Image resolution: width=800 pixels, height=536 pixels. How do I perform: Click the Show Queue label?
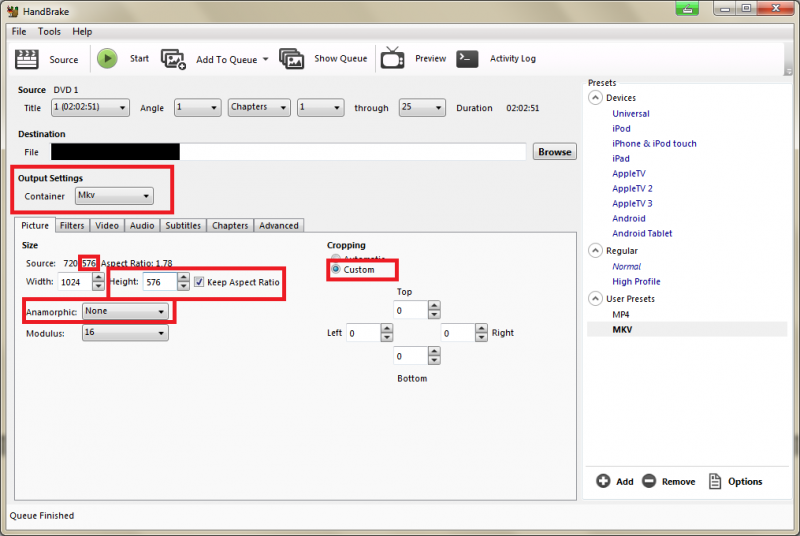coord(340,59)
